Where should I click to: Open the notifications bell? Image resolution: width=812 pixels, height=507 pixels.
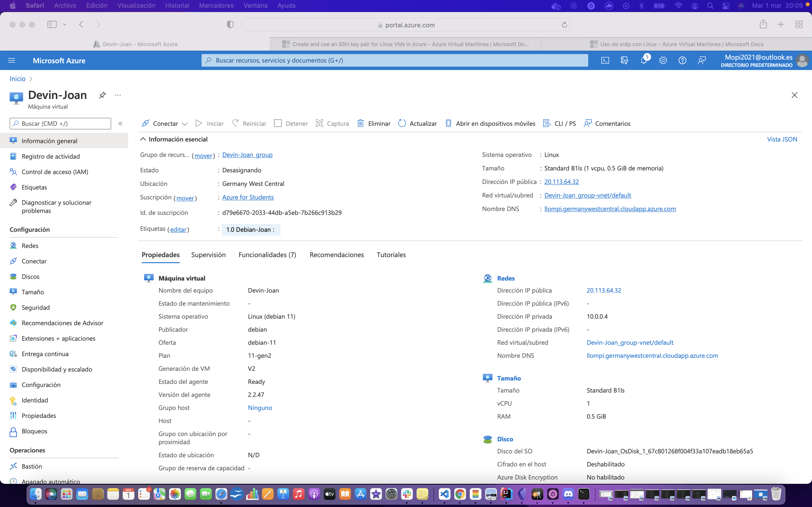point(644,60)
